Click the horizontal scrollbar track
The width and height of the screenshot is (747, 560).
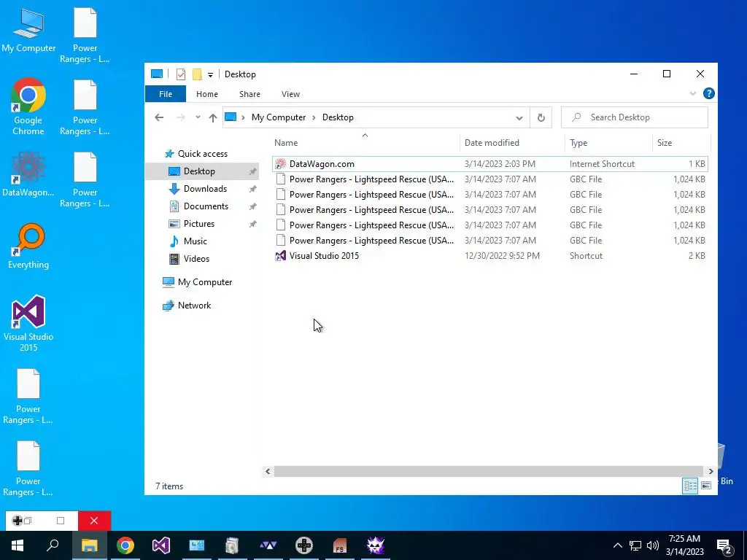pos(488,472)
